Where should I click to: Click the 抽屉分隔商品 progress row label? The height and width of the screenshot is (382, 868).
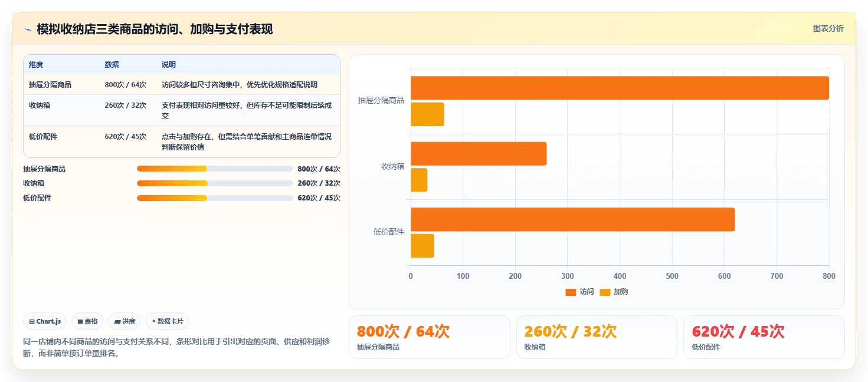tap(44, 169)
